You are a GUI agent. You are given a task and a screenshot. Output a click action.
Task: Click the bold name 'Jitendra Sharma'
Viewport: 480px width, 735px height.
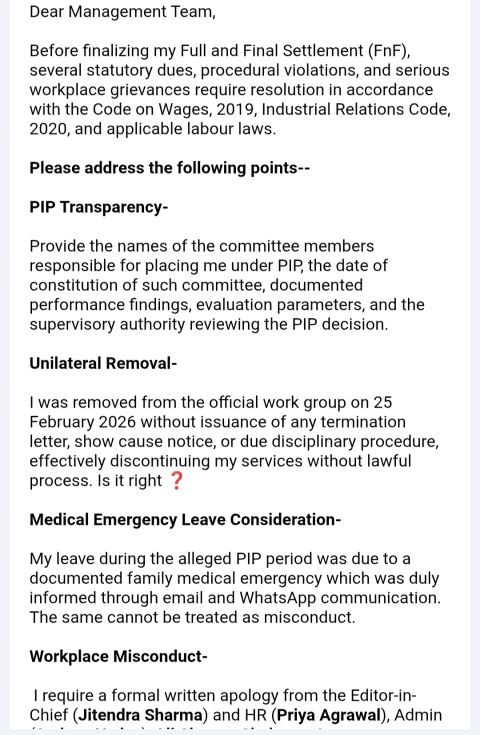(140, 715)
